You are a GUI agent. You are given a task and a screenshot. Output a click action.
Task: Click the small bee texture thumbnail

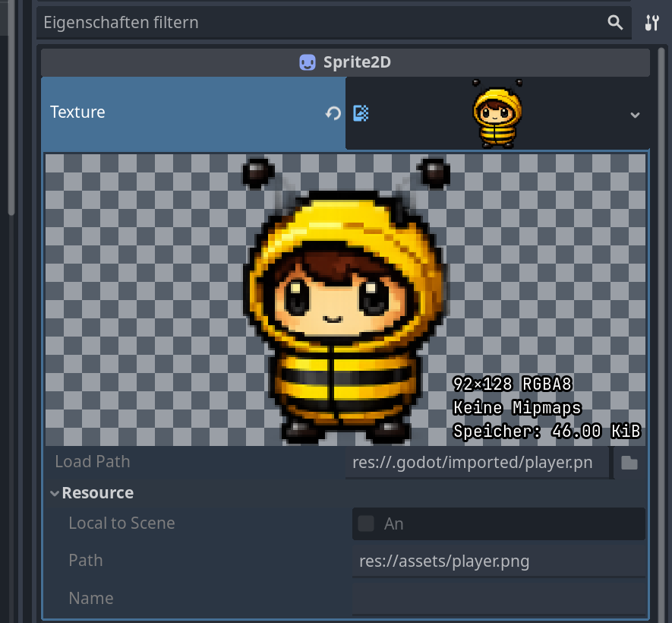[497, 113]
